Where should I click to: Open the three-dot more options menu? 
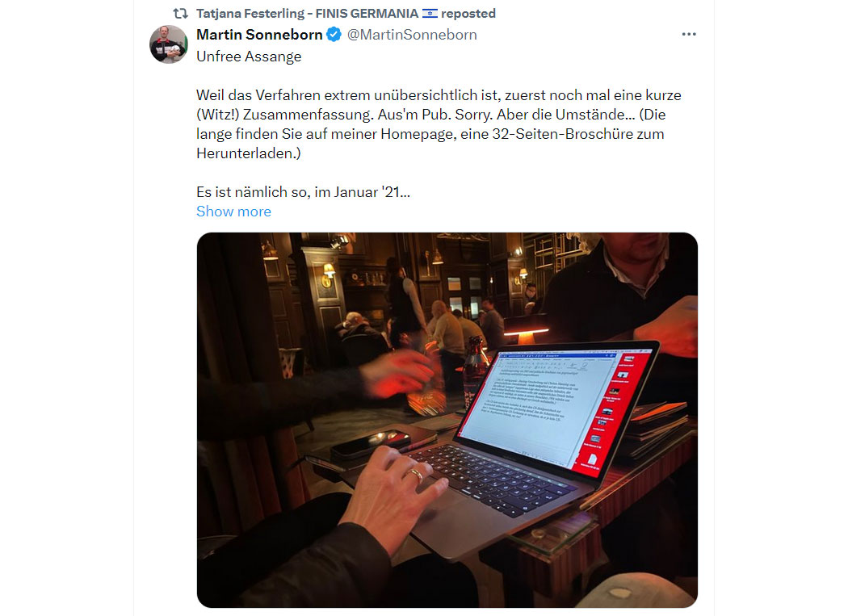(688, 34)
